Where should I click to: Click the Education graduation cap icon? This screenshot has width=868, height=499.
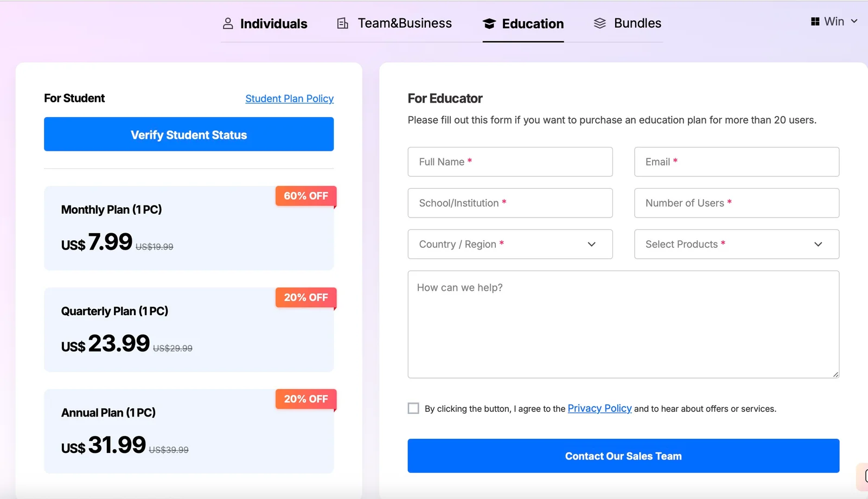pos(489,23)
